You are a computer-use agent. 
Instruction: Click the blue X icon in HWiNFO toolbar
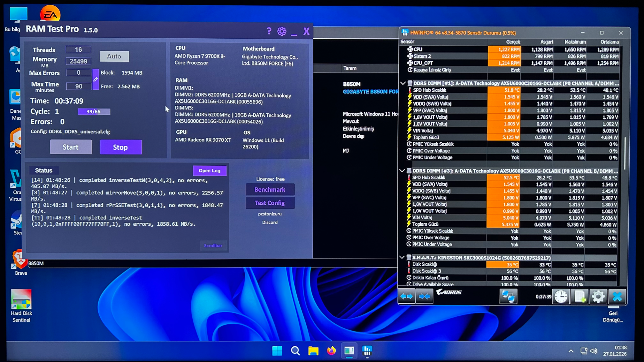[x=617, y=296]
